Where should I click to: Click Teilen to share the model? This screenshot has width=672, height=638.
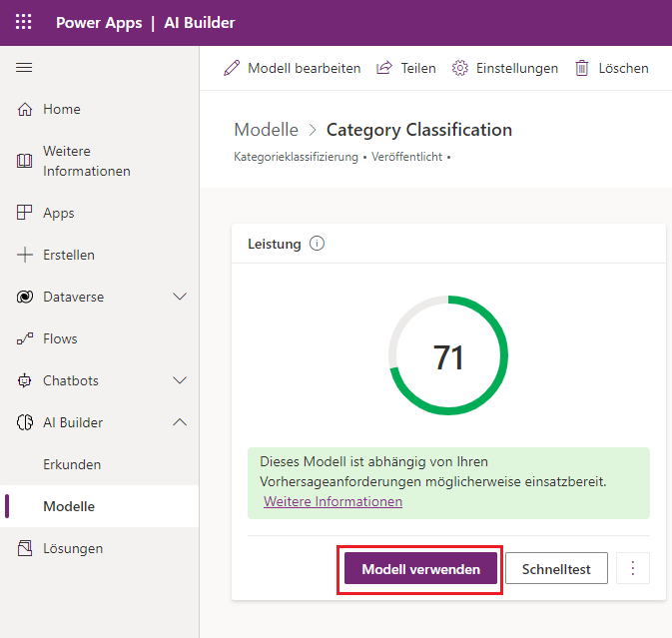click(406, 68)
